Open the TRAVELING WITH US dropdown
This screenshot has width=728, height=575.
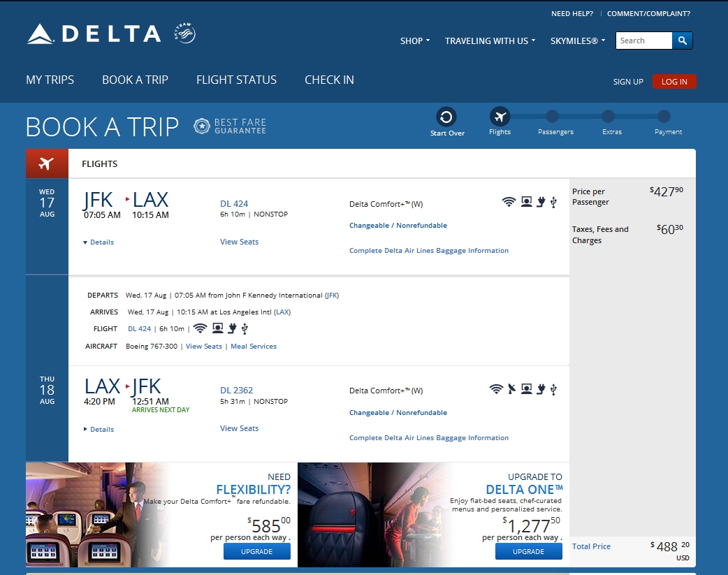490,41
